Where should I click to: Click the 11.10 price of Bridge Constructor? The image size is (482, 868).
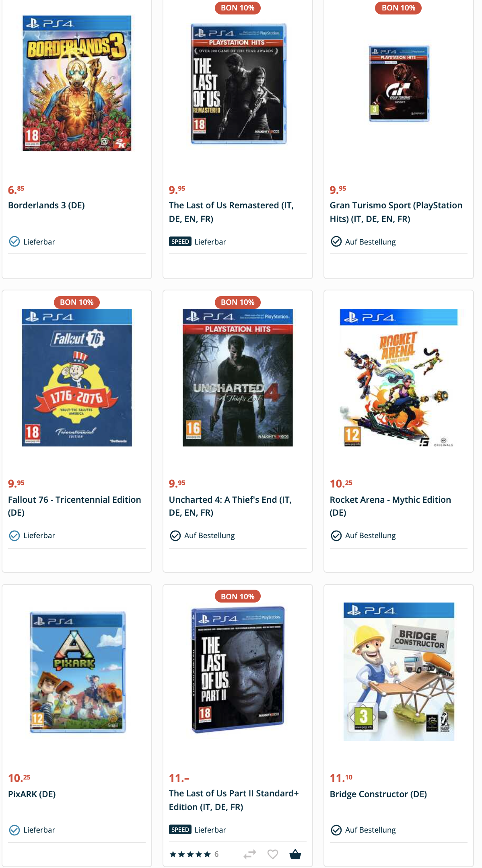click(x=341, y=778)
